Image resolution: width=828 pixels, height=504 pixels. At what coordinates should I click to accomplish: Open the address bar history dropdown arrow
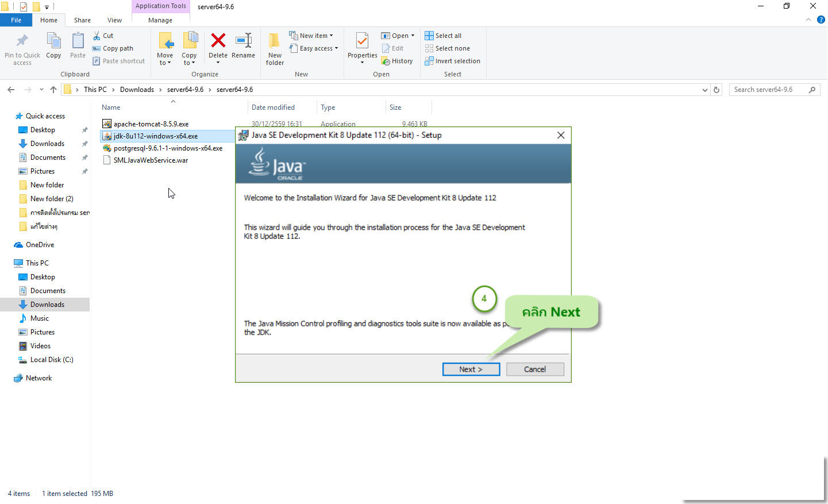tap(705, 89)
